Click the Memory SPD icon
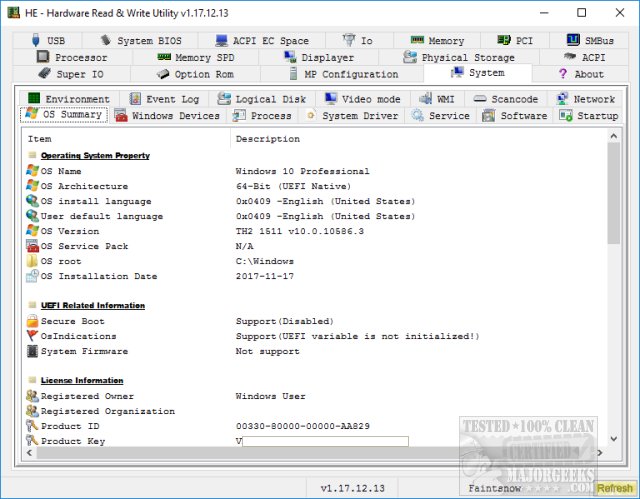The width and height of the screenshot is (640, 499). 164,57
